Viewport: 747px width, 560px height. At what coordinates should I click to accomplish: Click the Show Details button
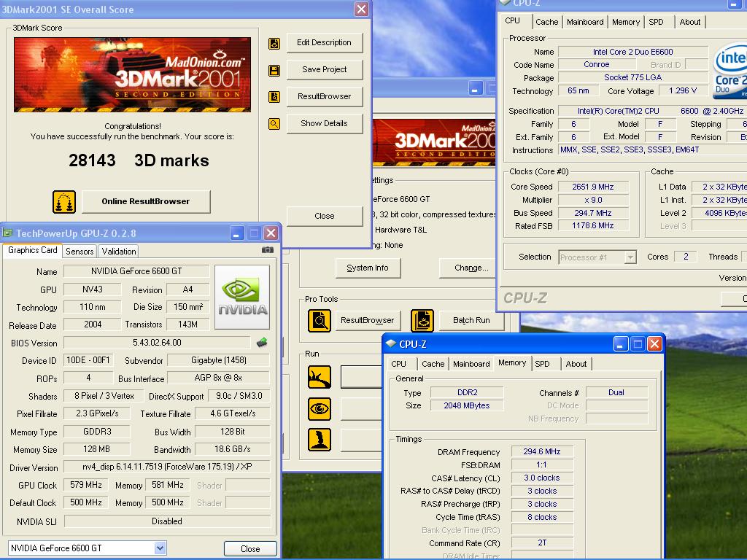point(325,123)
